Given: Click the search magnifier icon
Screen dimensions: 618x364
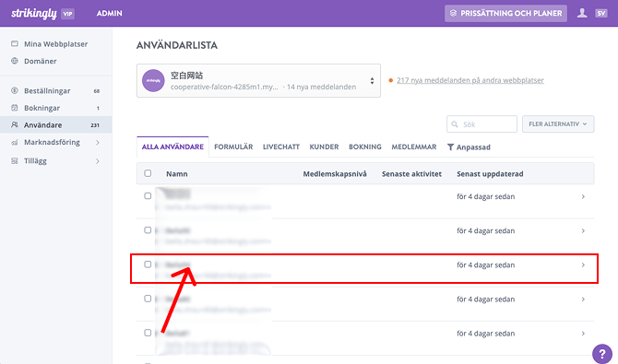Looking at the screenshot, I should [x=455, y=124].
